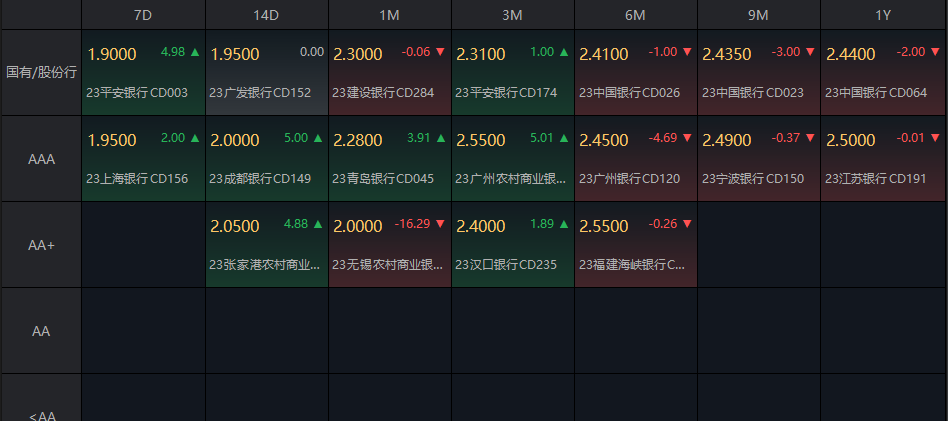The image size is (948, 421).
Task: Open 23福建海峡银行 quote cell
Action: 636,245
